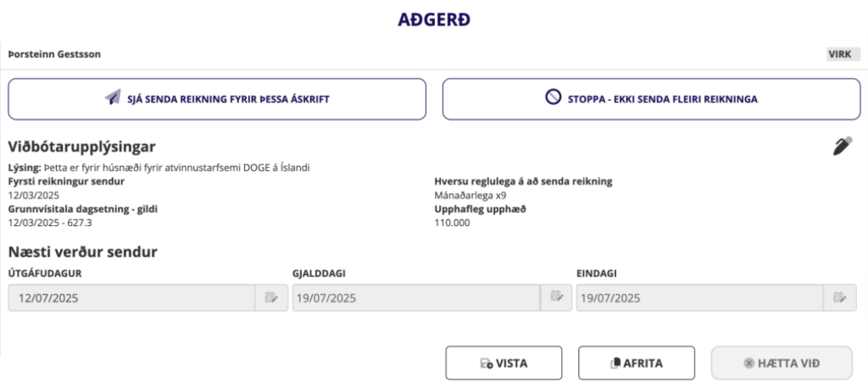Click the Mánaðarlega x9 frequency value
868x387 pixels.
tap(470, 195)
